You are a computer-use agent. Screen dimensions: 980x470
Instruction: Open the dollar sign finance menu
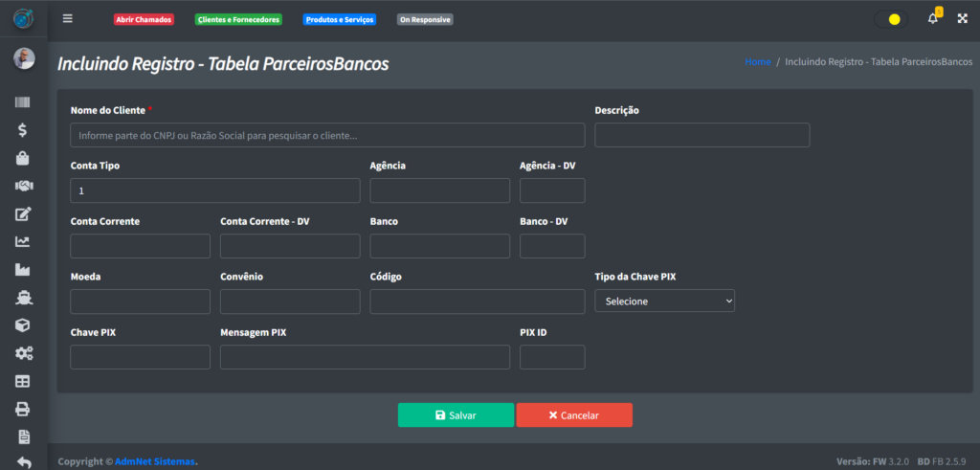click(x=23, y=130)
